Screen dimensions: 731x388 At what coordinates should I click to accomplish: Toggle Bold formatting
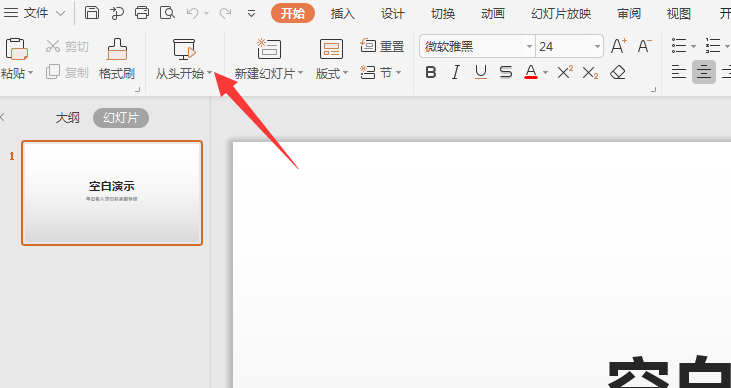[x=431, y=72]
